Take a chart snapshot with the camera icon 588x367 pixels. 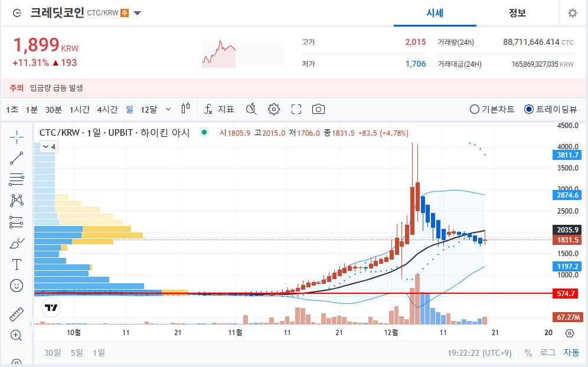(318, 109)
